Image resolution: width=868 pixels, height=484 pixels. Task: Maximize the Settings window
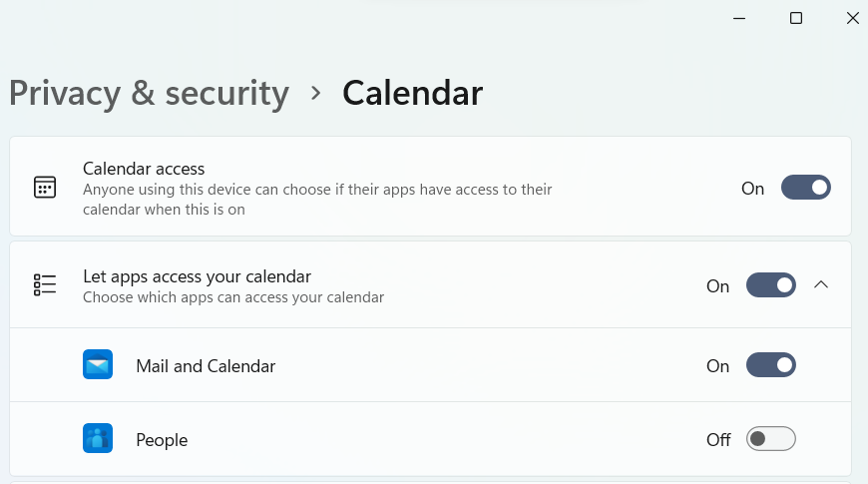[x=796, y=18]
